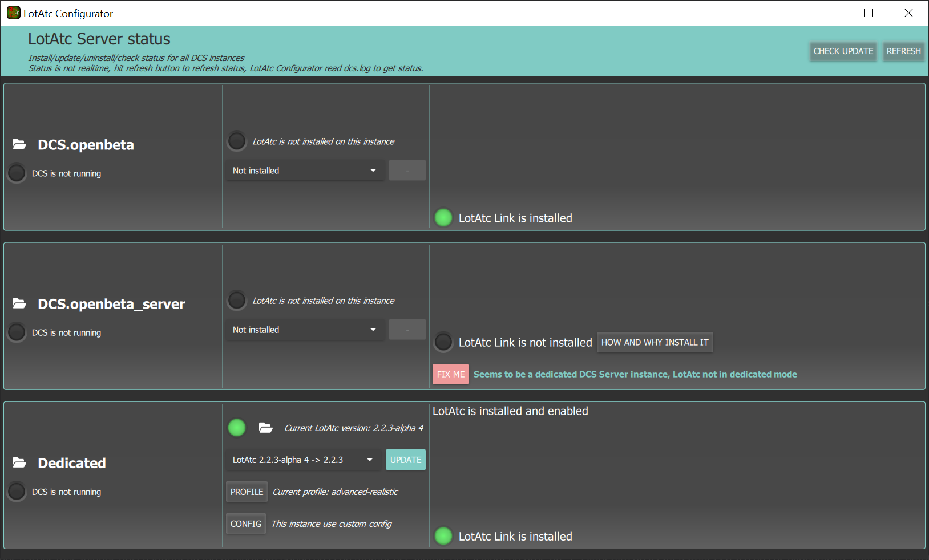Click 'LotAtc Link is installed' text in Dedicated

click(x=515, y=537)
